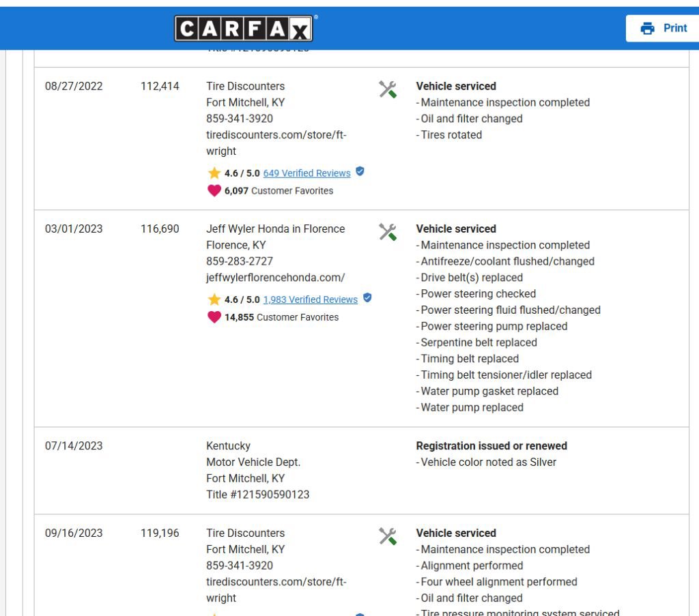Click '14,855 Customer Favorites' text
The image size is (699, 616).
281,318
